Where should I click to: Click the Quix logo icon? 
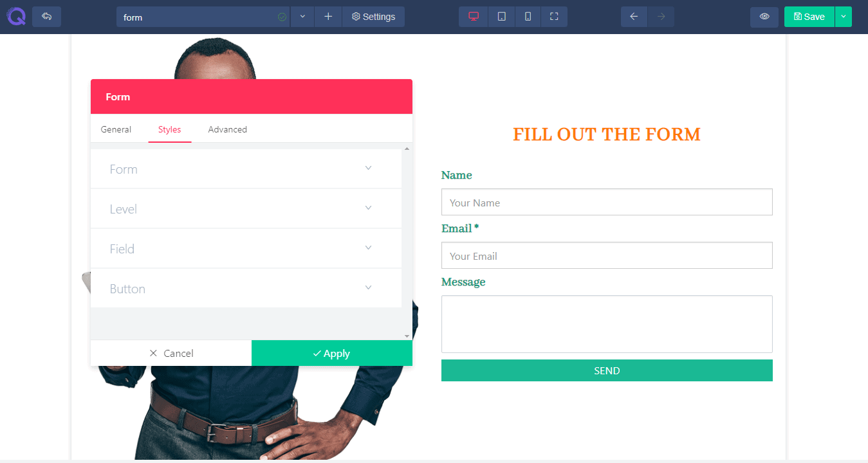16,16
